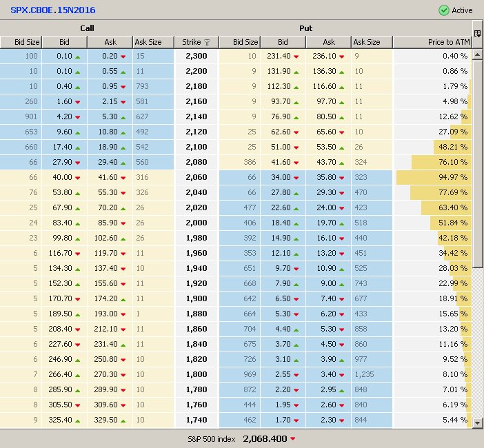Click the 76.10 % Price to ATM bar

point(441,162)
